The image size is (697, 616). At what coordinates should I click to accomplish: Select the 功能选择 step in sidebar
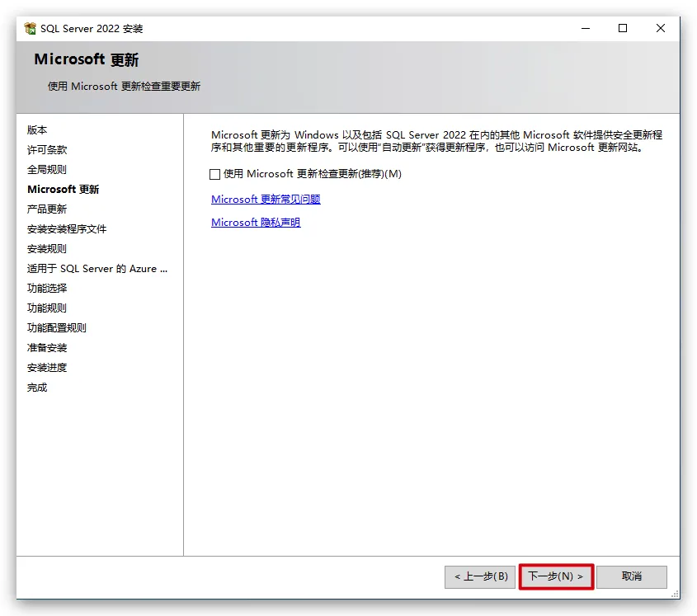coord(47,289)
